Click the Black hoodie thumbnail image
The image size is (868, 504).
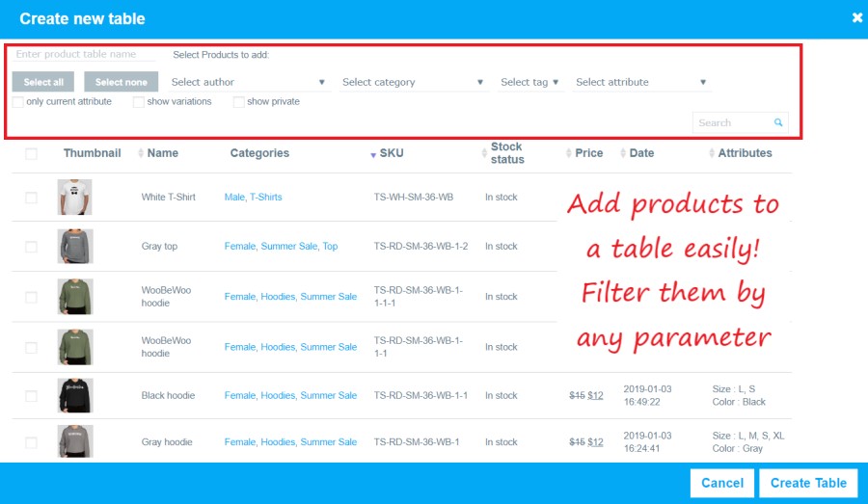pyautogui.click(x=75, y=395)
